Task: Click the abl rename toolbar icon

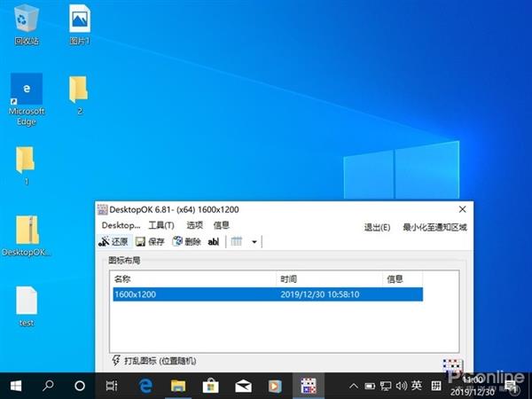Action: pos(213,241)
